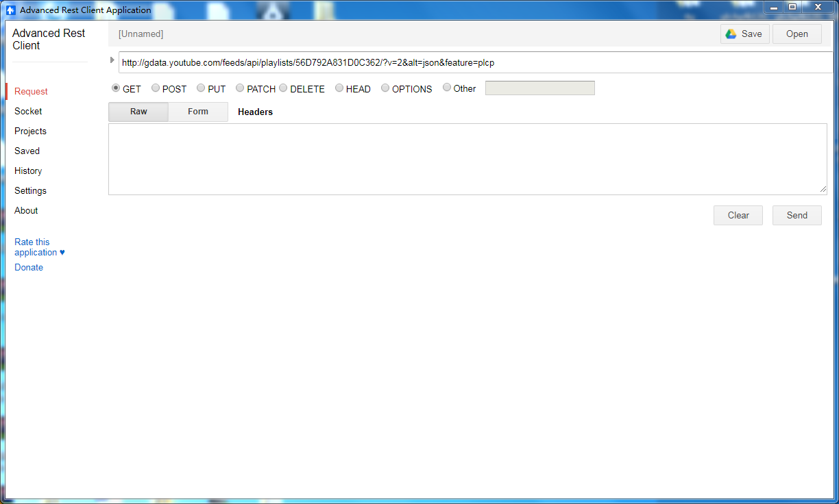Switch to the Raw headers tab

point(138,112)
